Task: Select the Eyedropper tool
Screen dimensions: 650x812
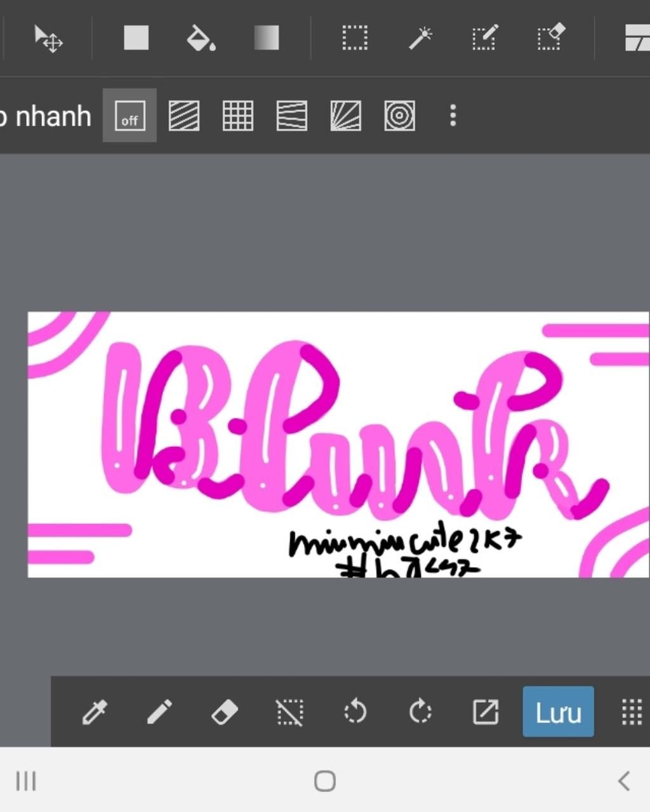Action: 95,712
